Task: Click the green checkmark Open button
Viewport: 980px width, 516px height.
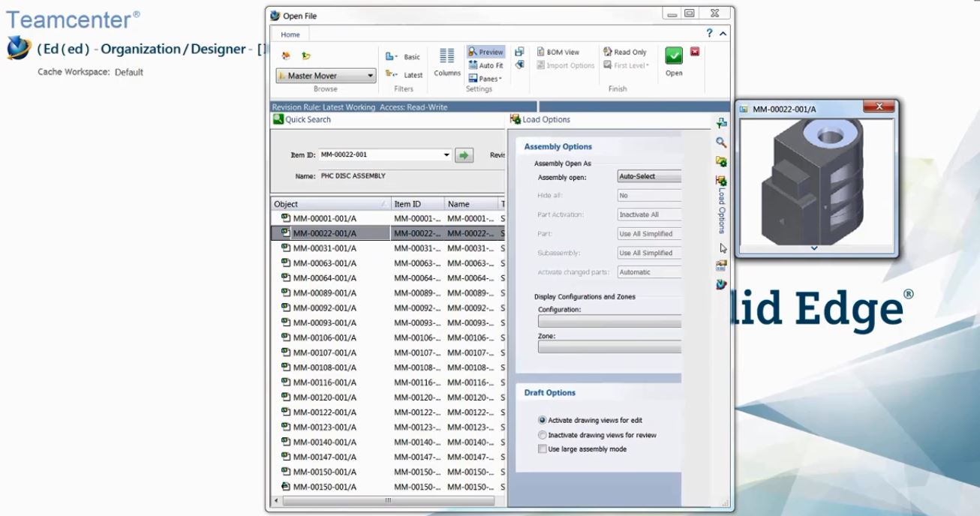Action: click(x=673, y=56)
